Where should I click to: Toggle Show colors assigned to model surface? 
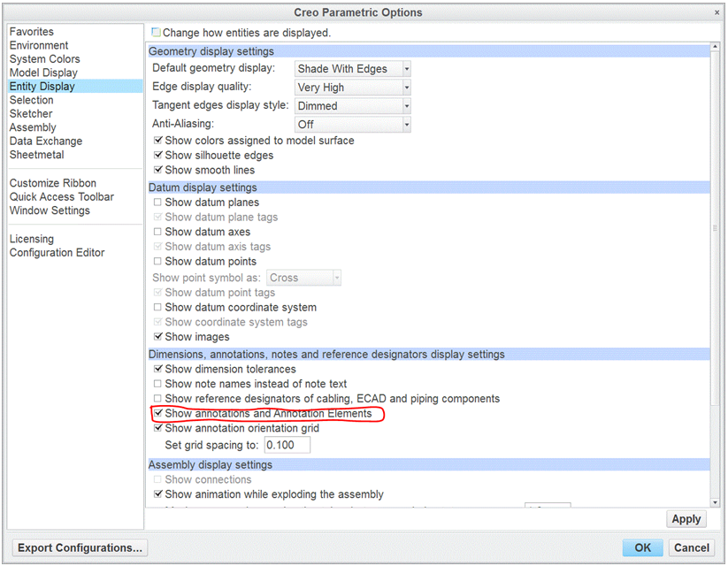pos(157,141)
